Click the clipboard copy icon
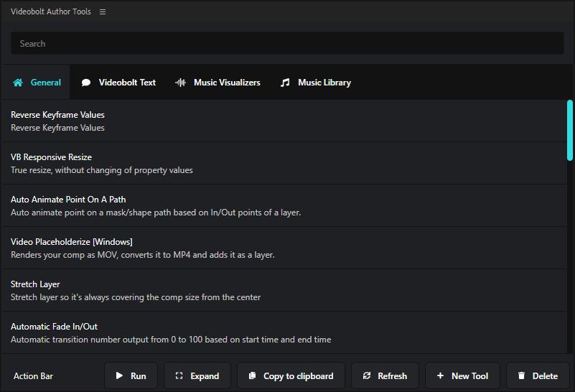 [252, 375]
